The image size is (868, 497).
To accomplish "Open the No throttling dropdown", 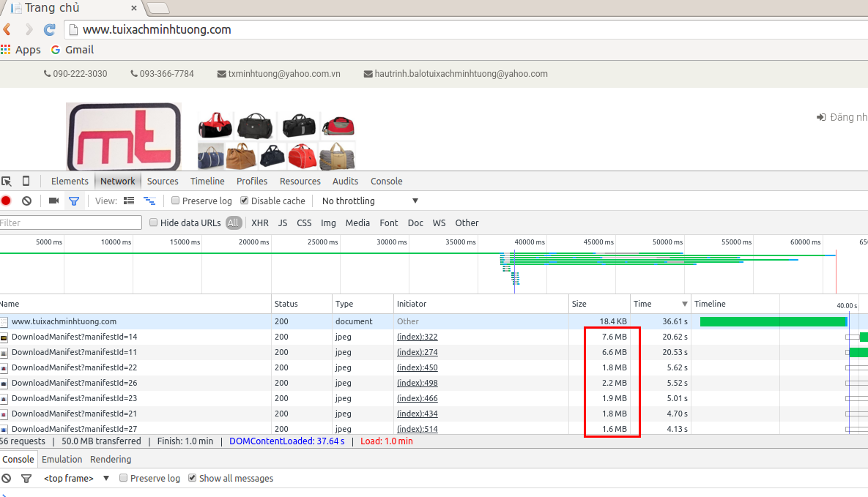I will [370, 201].
